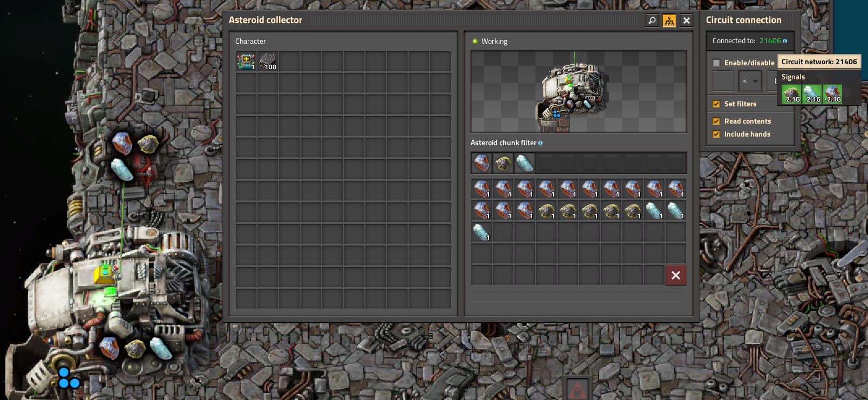This screenshot has height=400, width=868.
Task: Click the empty signal slot under Enable/disable
Action: 723,81
